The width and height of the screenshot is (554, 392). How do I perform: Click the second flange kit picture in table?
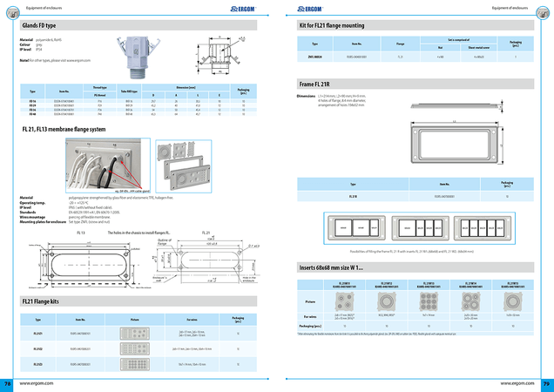pyautogui.click(x=135, y=348)
